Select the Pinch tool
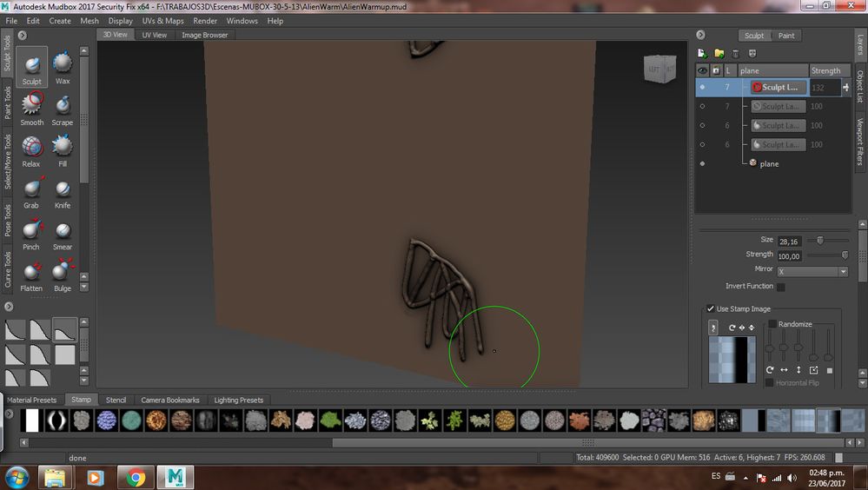The image size is (868, 490). click(x=31, y=233)
